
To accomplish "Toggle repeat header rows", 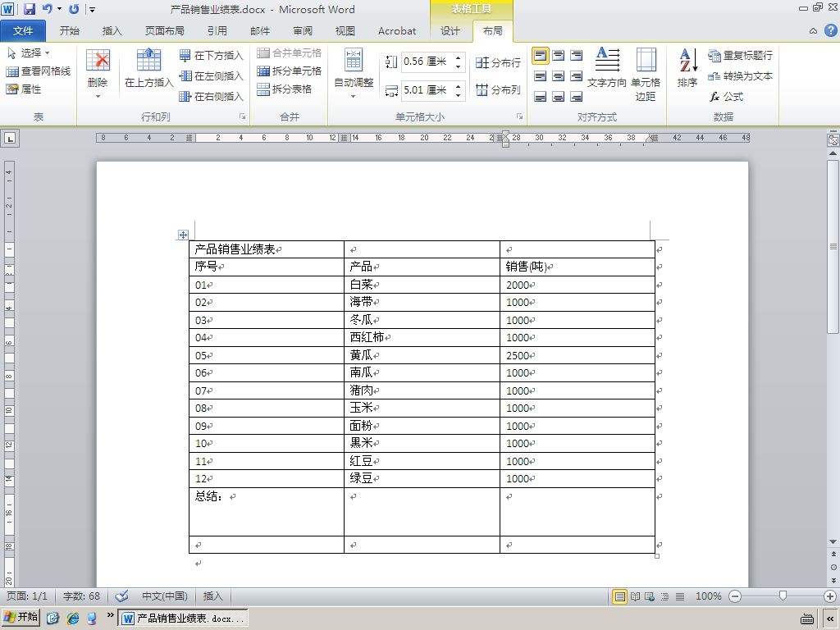I will [741, 55].
